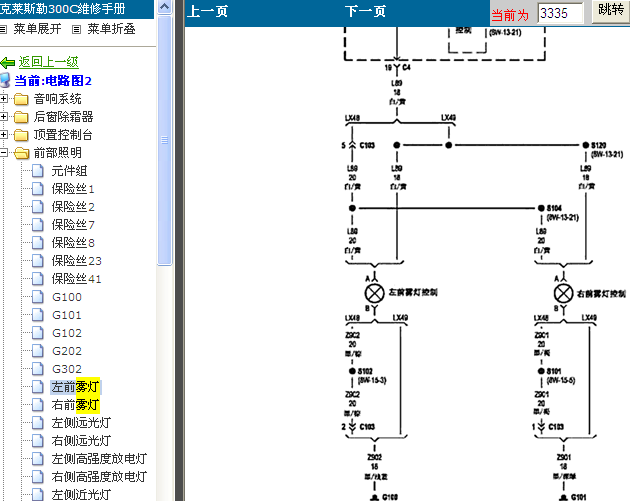Go to the previous page 上一页
630x501 pixels.
[x=208, y=11]
